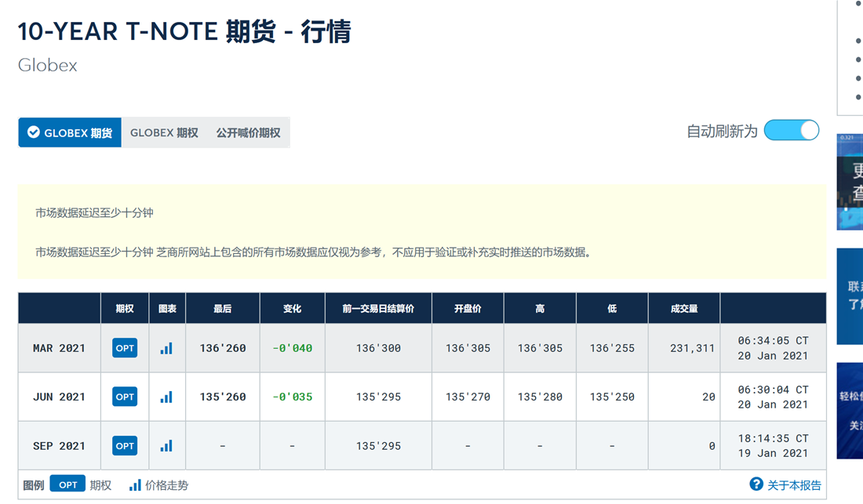Toggle the 自动刷新为 auto-refresh switch
863x504 pixels.
coord(791,131)
